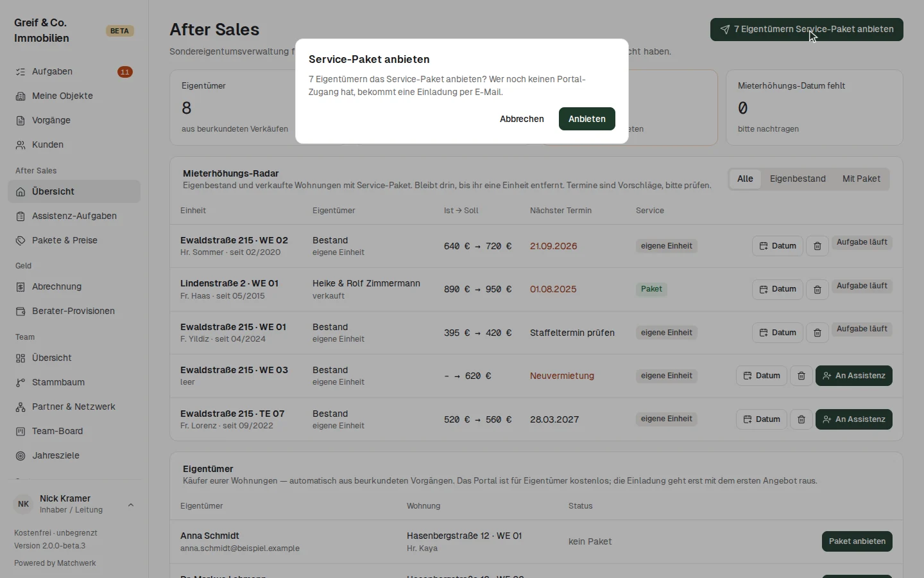Click Paket anbieten for Anna Schmidt
The height and width of the screenshot is (578, 924).
857,541
